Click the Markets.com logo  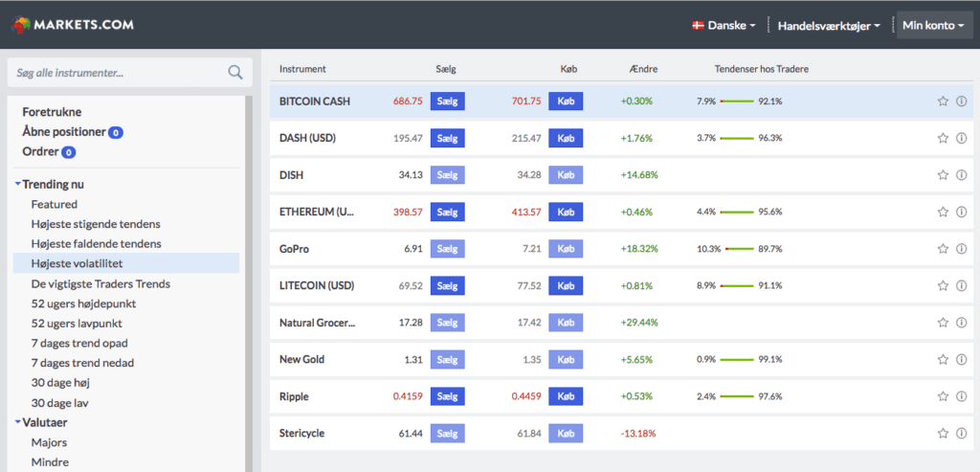[x=73, y=25]
